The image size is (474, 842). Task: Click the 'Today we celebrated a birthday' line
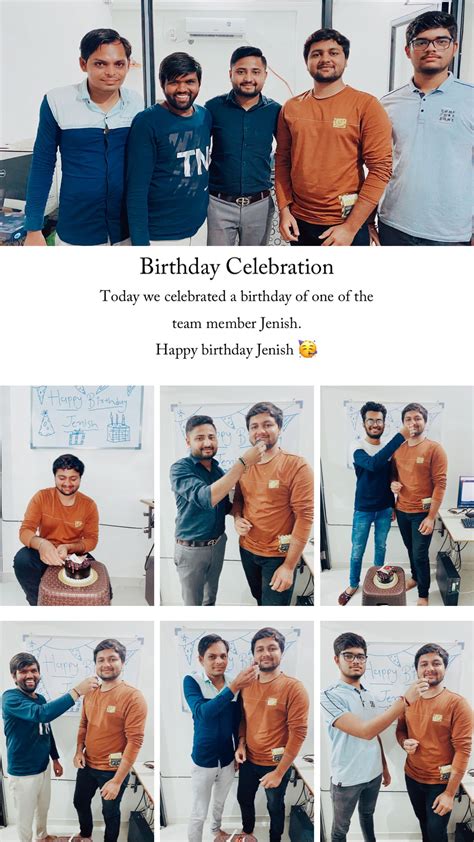(237, 296)
